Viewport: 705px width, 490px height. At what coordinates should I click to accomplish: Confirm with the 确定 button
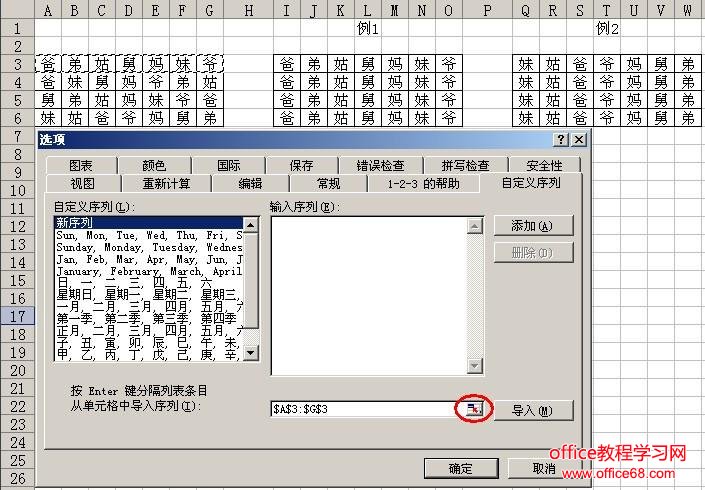click(x=461, y=468)
